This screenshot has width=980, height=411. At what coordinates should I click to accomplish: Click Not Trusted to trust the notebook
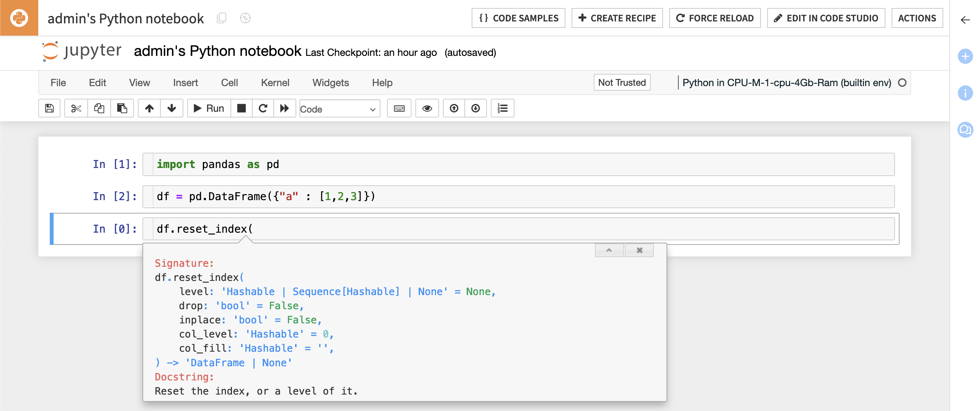621,82
